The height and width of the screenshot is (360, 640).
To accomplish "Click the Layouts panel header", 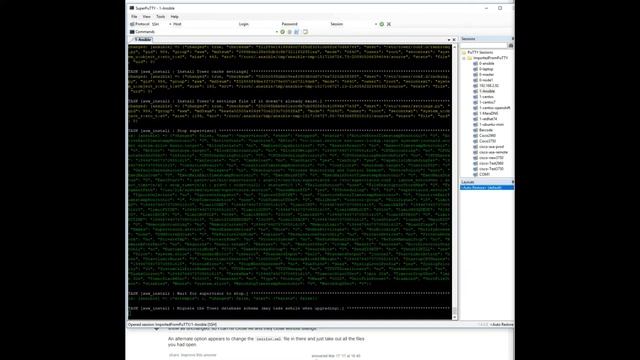I will (x=486, y=182).
